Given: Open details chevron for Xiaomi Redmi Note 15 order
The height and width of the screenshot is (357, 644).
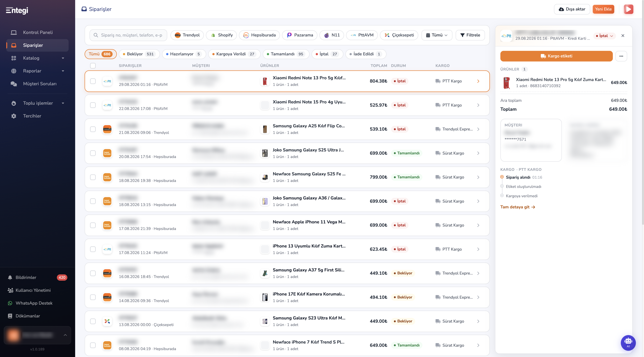Looking at the screenshot, I should point(478,105).
